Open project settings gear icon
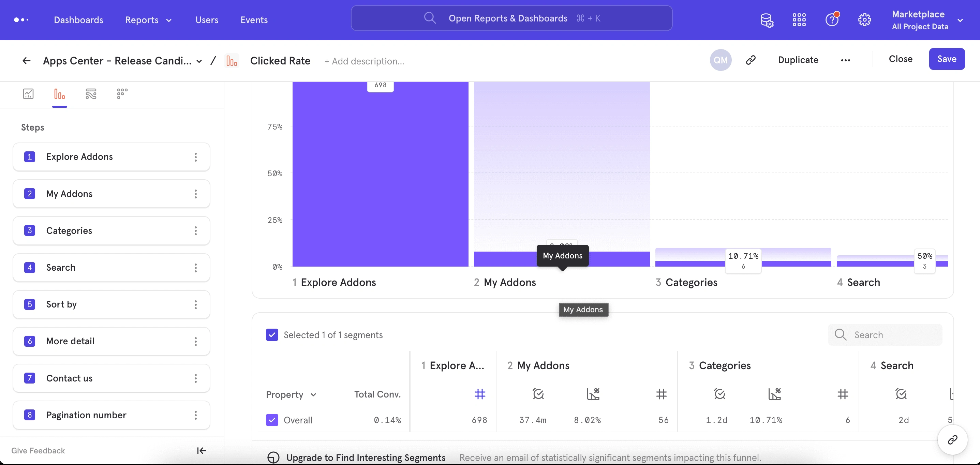Image resolution: width=980 pixels, height=465 pixels. pos(864,20)
